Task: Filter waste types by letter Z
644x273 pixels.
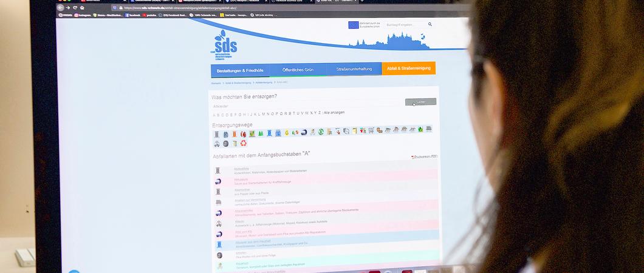Action: [320, 112]
